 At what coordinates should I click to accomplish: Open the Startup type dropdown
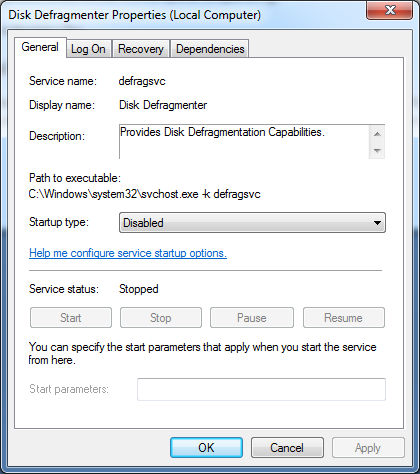(x=252, y=223)
